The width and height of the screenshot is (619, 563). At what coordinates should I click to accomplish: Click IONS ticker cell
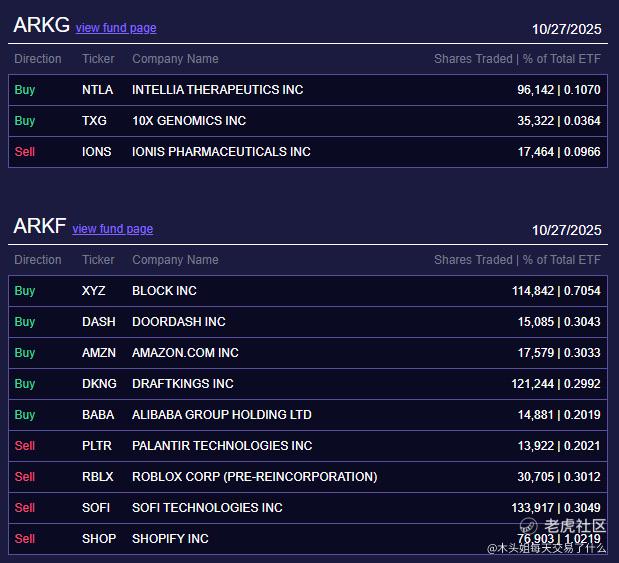97,152
